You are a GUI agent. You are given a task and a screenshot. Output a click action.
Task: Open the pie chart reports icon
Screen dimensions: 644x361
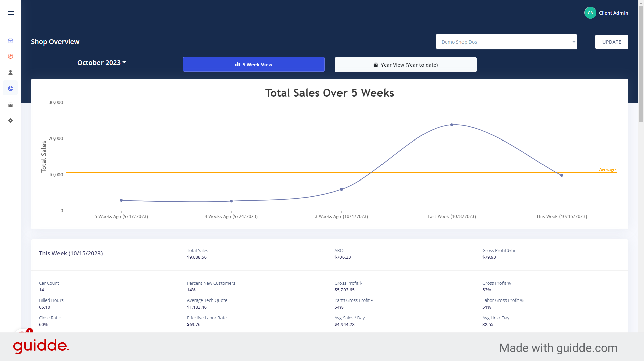coord(10,88)
